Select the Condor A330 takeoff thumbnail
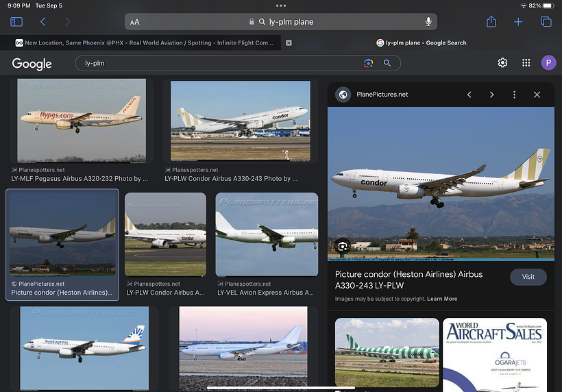 coord(241,121)
